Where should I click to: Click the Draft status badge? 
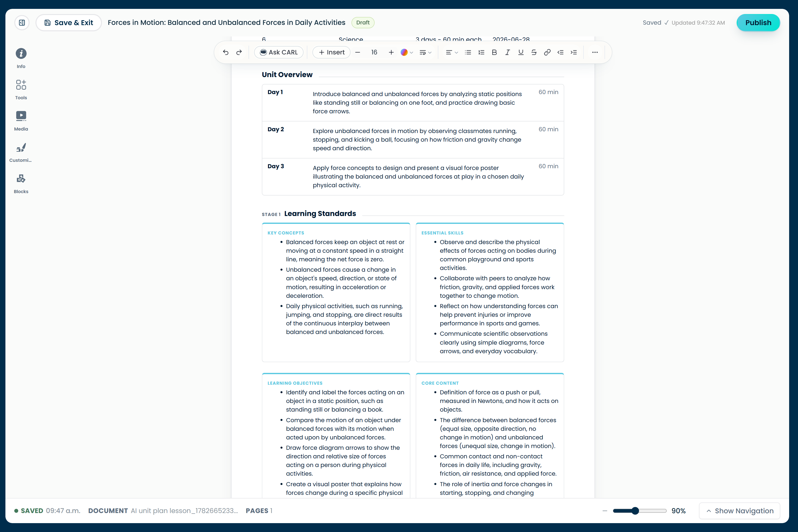(363, 23)
